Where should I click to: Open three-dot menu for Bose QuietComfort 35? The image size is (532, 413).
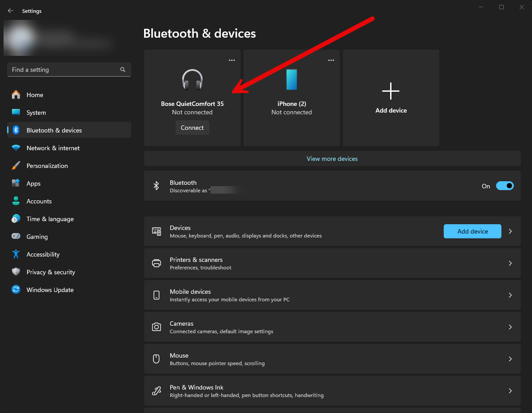tap(232, 60)
